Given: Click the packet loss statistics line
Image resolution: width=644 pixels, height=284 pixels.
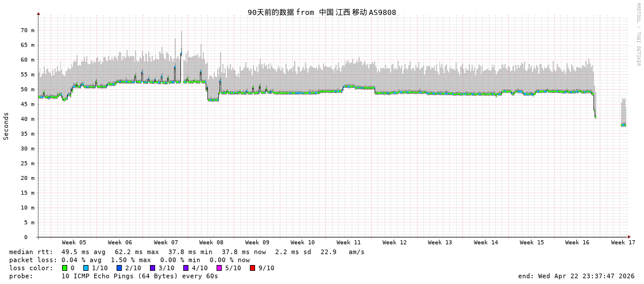Looking at the screenshot, I should click(129, 260).
